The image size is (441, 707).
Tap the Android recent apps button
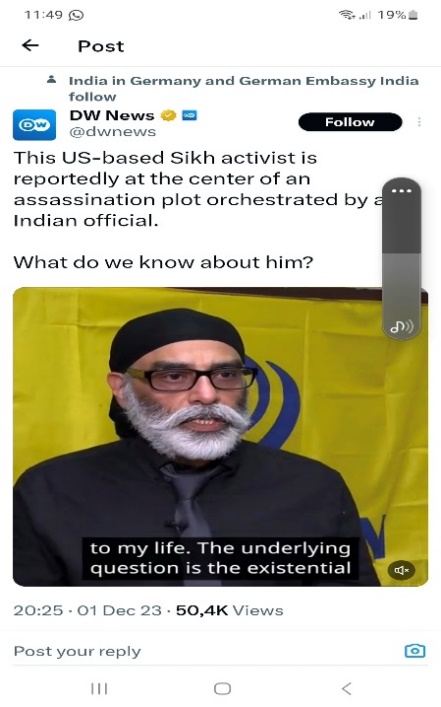[99, 688]
